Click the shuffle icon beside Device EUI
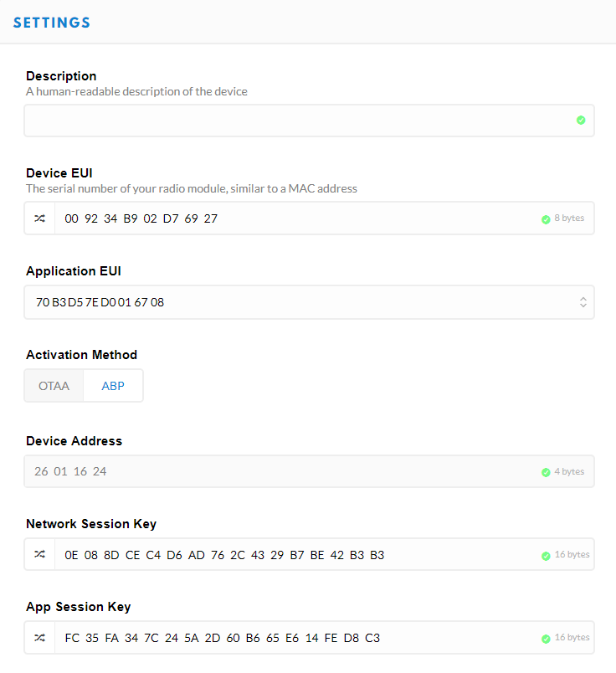Image resolution: width=616 pixels, height=673 pixels. click(40, 218)
